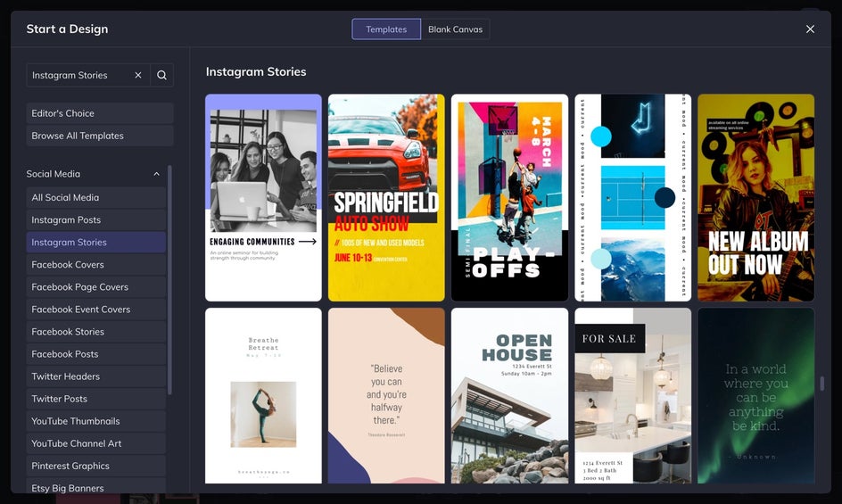Choose the Play-Offs basketball template
Image resolution: width=842 pixels, height=504 pixels.
coord(509,198)
